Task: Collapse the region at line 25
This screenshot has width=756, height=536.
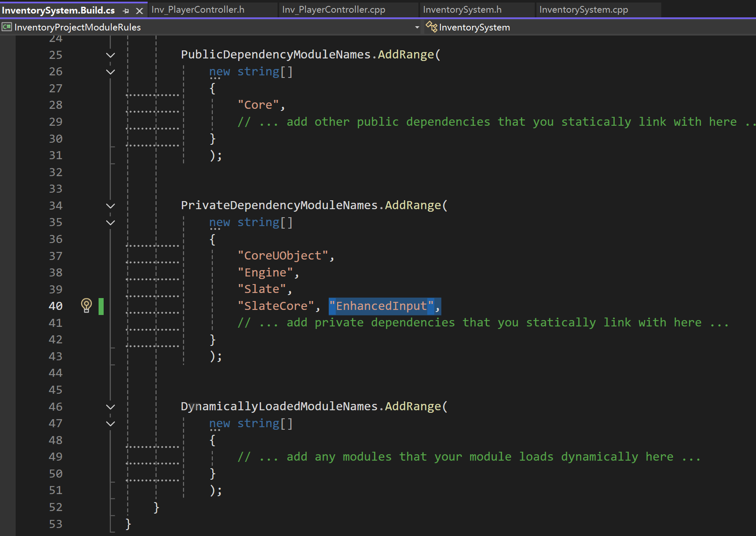Action: pyautogui.click(x=110, y=55)
